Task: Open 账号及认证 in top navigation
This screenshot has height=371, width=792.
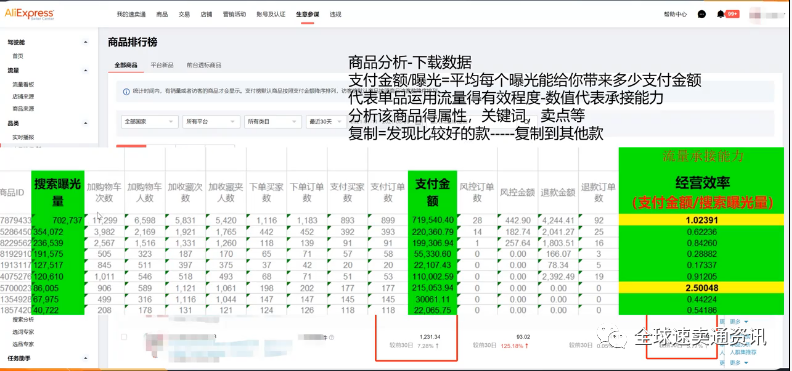Action: coord(271,15)
